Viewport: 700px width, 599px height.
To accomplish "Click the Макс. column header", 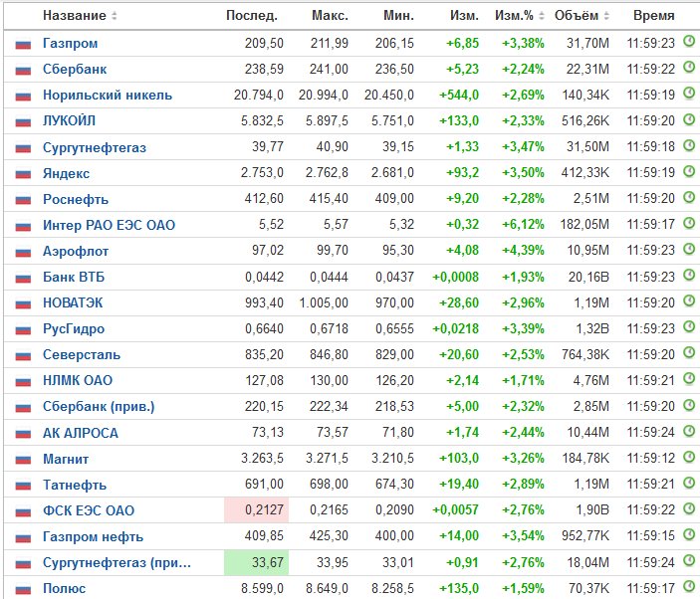I will coord(330,16).
